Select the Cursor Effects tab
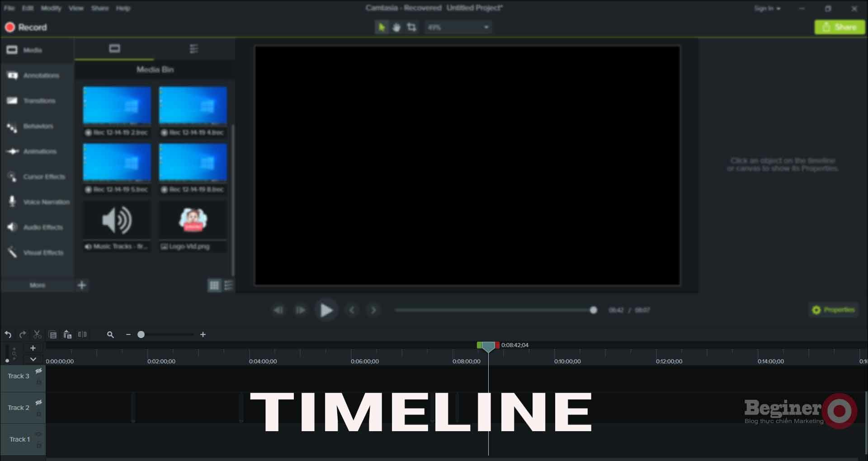Viewport: 868px width, 461px height. [37, 177]
